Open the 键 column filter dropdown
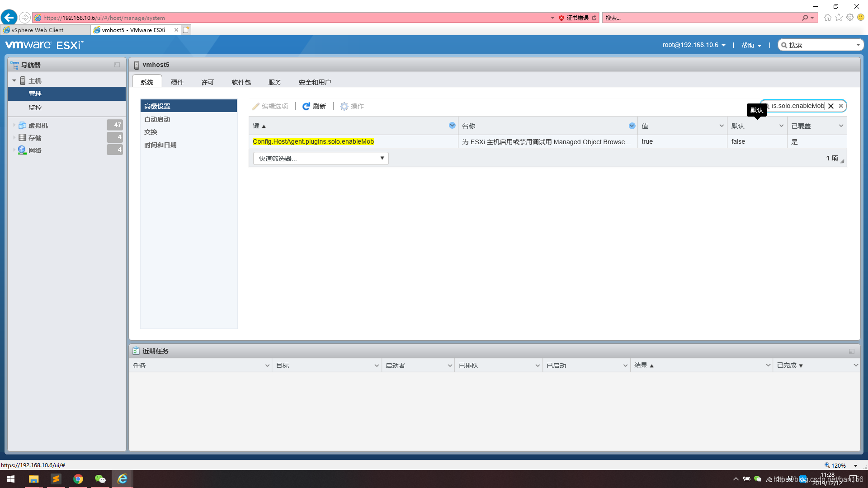868x488 pixels. [x=452, y=125]
